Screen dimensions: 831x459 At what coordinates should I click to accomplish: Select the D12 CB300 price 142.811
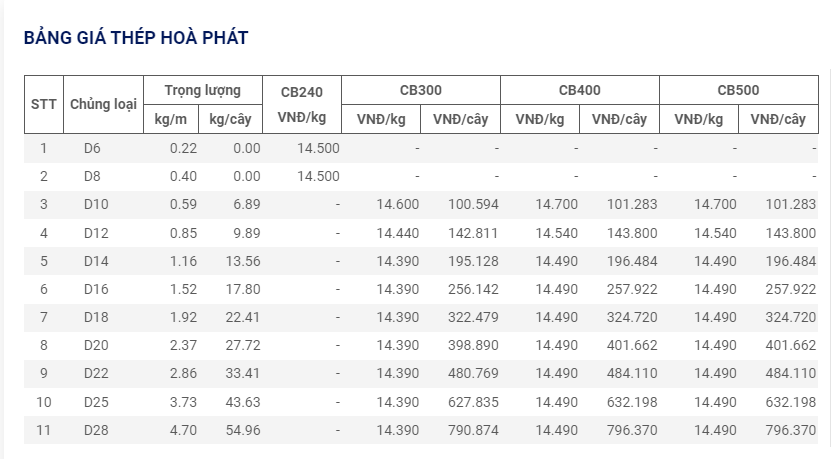click(x=473, y=233)
